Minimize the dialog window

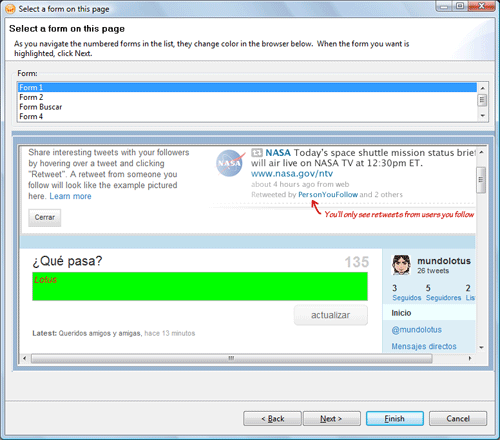[444, 7]
